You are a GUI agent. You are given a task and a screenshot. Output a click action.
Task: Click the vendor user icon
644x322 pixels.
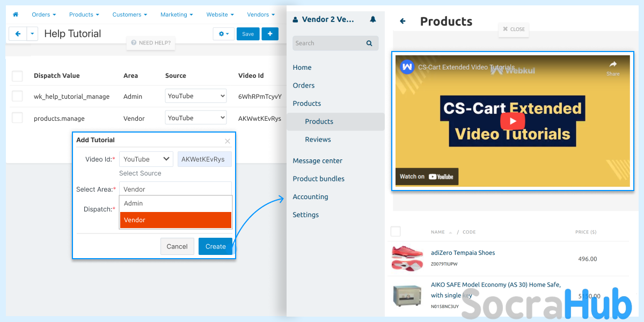pos(295,19)
